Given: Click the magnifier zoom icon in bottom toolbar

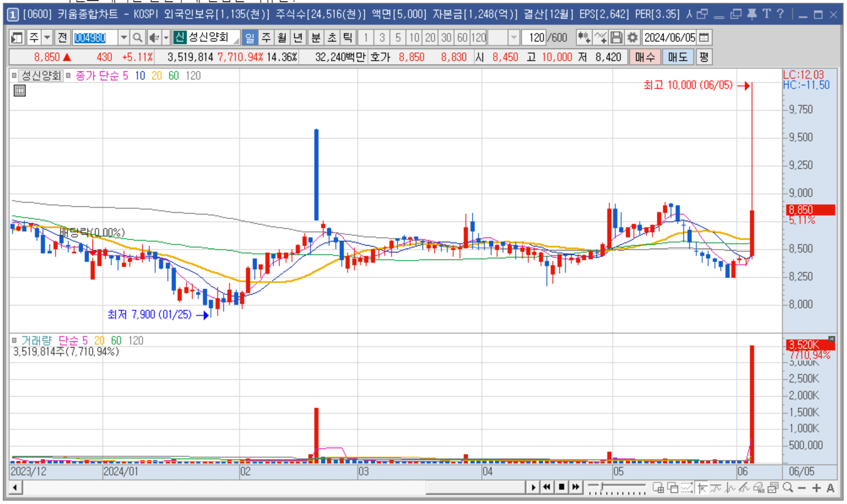Looking at the screenshot, I should pos(788,488).
